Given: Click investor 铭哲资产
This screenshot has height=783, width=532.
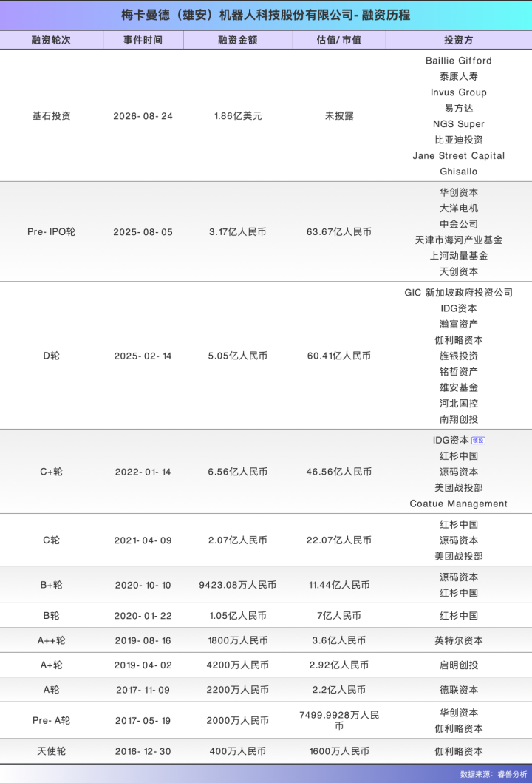Looking at the screenshot, I should point(459,371).
